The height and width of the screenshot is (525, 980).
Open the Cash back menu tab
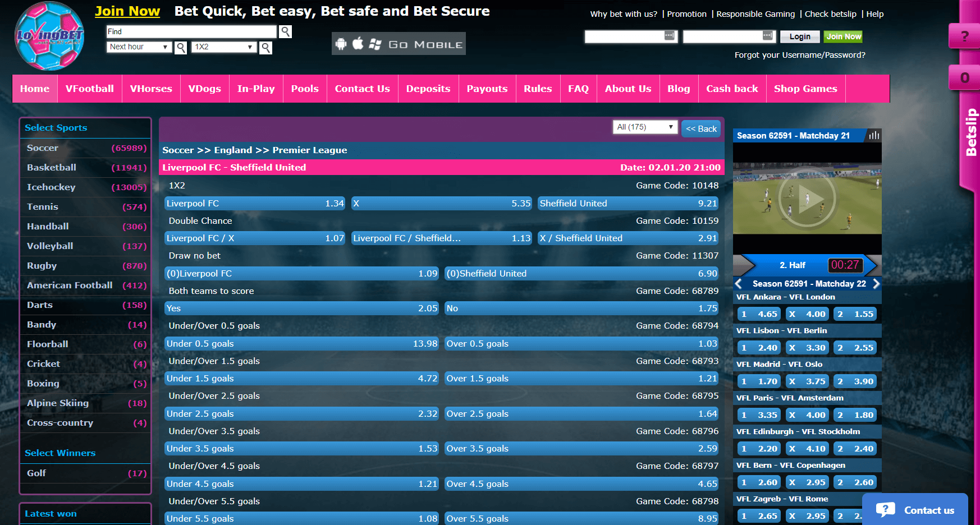click(x=732, y=89)
